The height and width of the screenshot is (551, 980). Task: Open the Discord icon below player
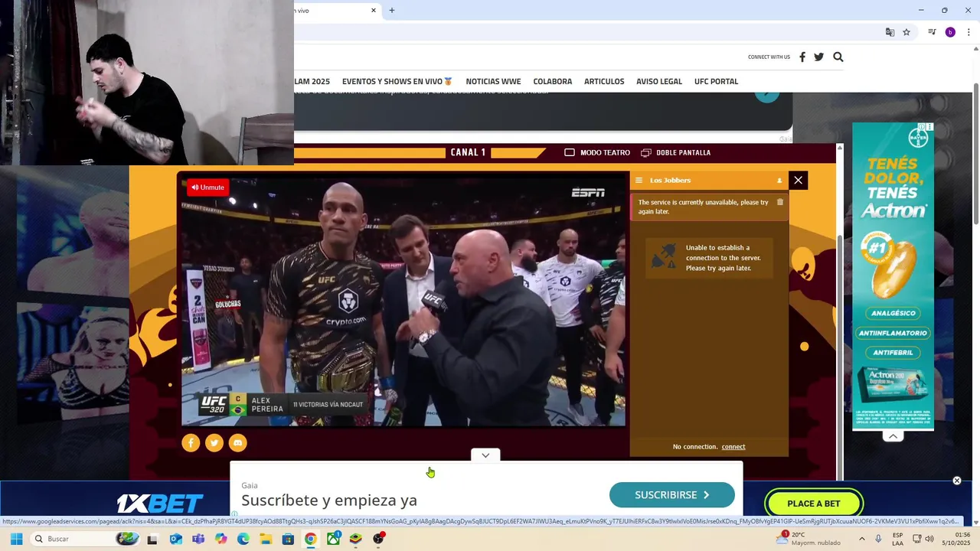[238, 442]
